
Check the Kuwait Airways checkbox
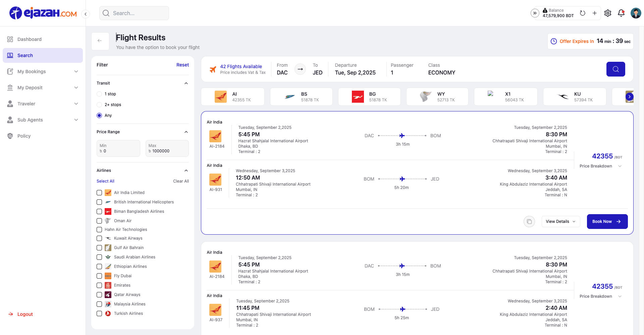[x=99, y=238]
